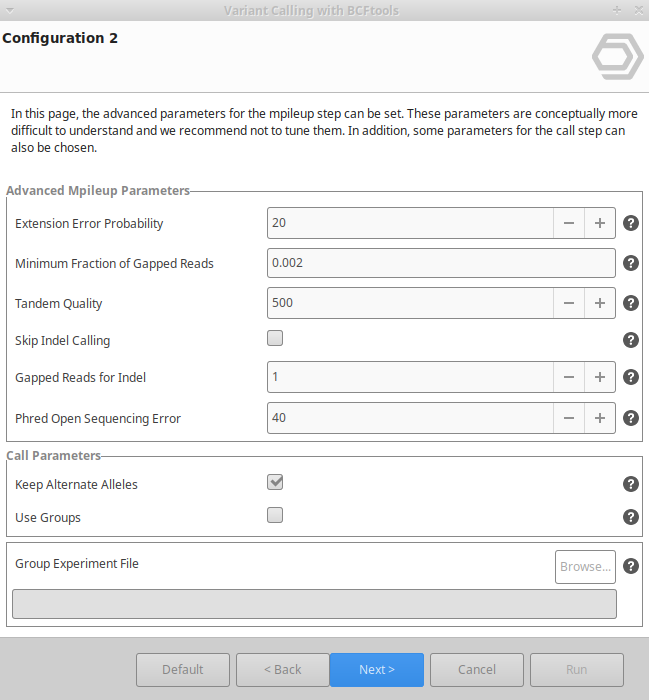This screenshot has width=649, height=700.
Task: Click help icon beside Skip Indel Calling
Action: (x=631, y=340)
